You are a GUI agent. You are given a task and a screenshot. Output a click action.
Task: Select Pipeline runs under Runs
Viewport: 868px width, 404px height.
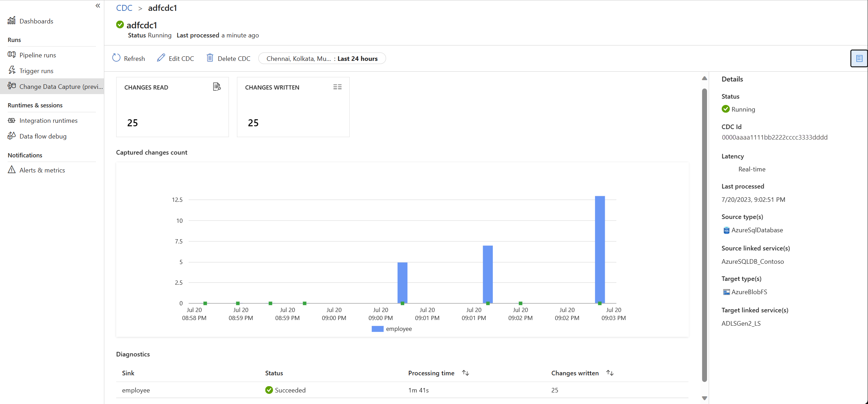tap(37, 55)
